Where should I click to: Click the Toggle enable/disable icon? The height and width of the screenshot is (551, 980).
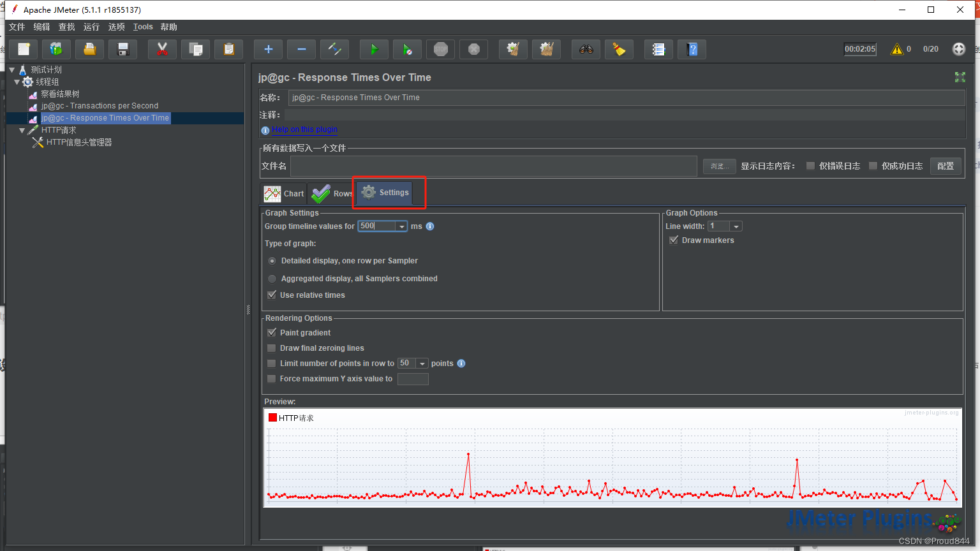[335, 49]
